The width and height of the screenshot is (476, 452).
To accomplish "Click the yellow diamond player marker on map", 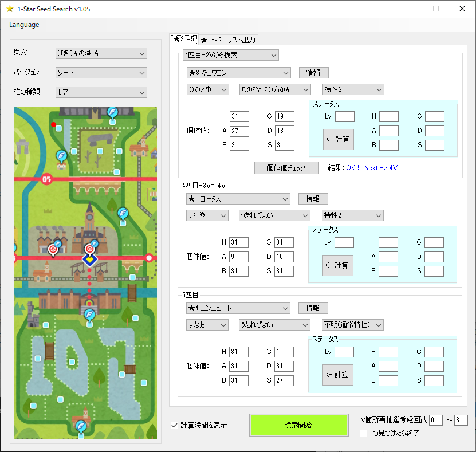I will tap(89, 260).
